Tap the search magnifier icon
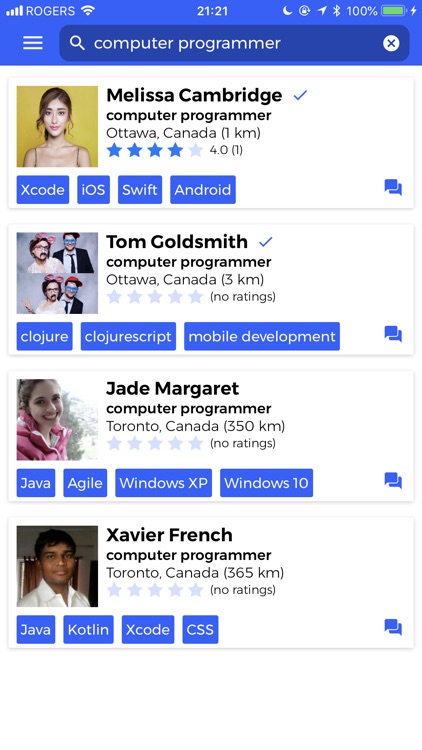Screen dimensions: 422x750 pos(77,43)
